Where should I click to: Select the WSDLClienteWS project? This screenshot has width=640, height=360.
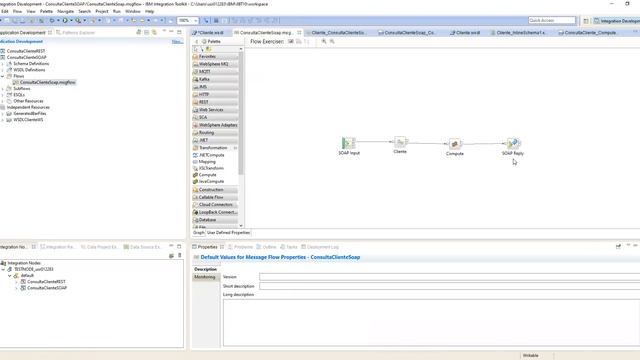[24, 120]
